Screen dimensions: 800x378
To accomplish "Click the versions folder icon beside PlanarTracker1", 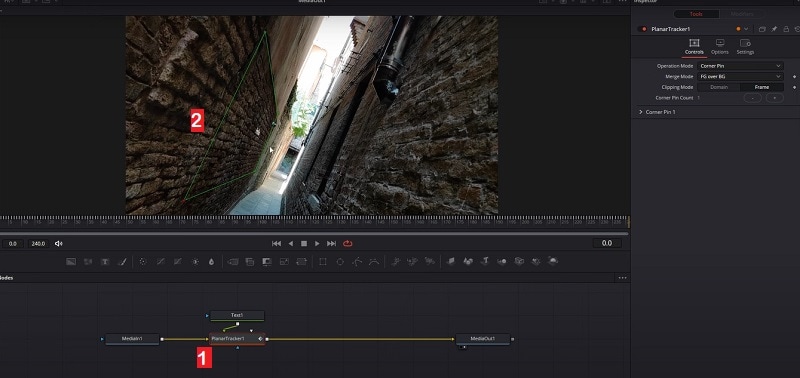I will 762,29.
